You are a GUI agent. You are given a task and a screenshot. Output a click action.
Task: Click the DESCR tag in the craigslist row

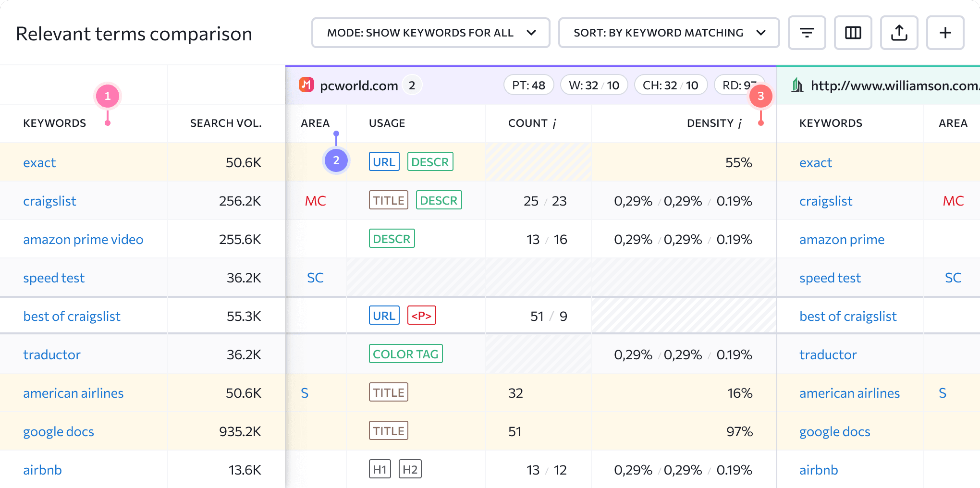click(439, 200)
